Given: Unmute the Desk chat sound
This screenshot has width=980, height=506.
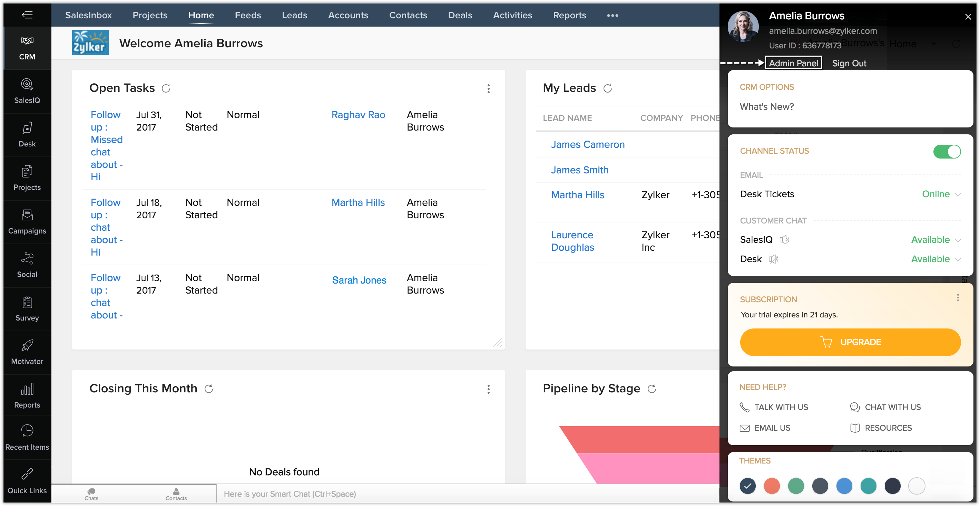Looking at the screenshot, I should [x=773, y=259].
